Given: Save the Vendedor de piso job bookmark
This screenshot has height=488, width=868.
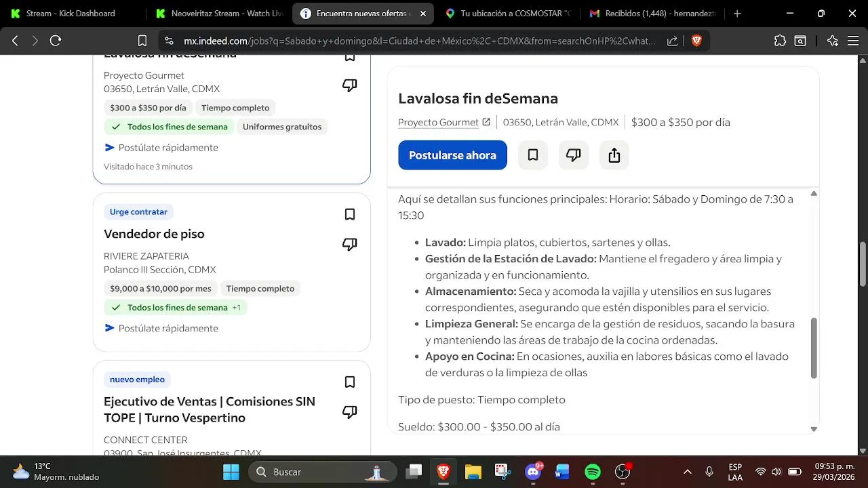Looking at the screenshot, I should pos(350,214).
